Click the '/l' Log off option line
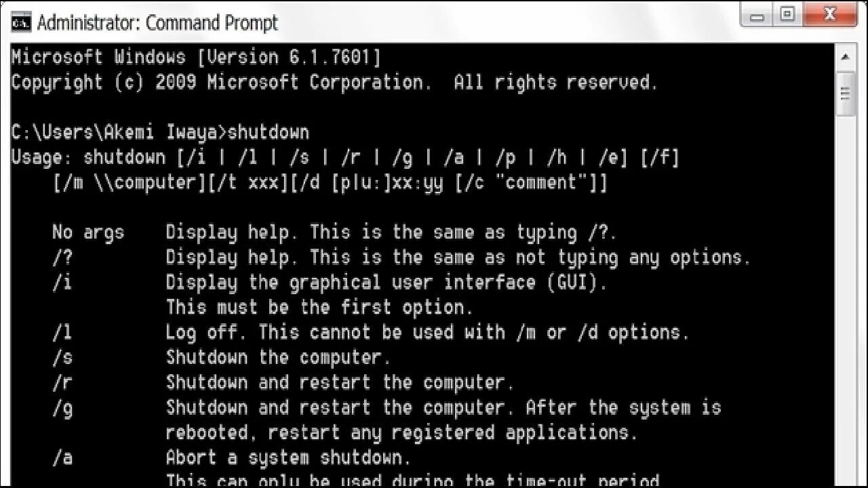868x488 pixels. [x=370, y=333]
